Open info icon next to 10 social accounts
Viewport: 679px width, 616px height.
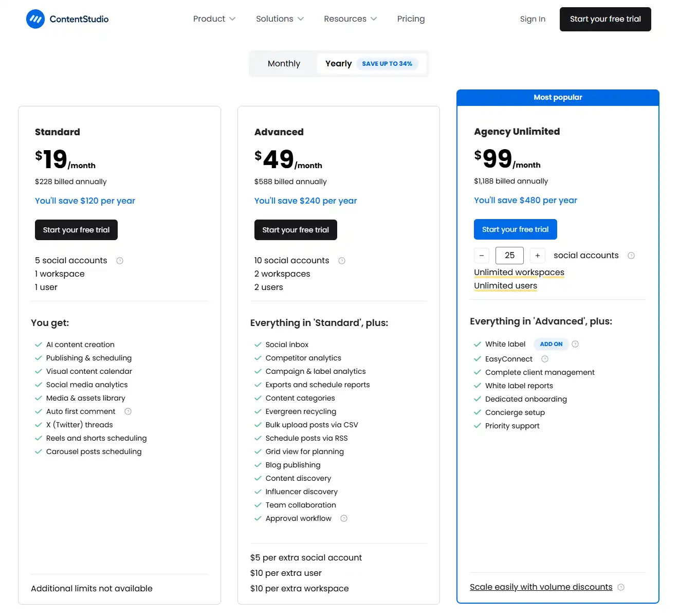(x=342, y=261)
